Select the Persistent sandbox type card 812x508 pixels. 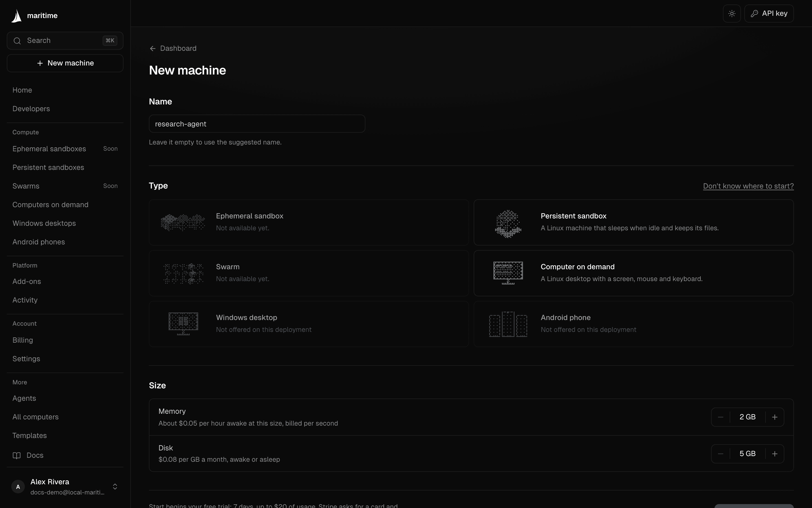tap(634, 222)
